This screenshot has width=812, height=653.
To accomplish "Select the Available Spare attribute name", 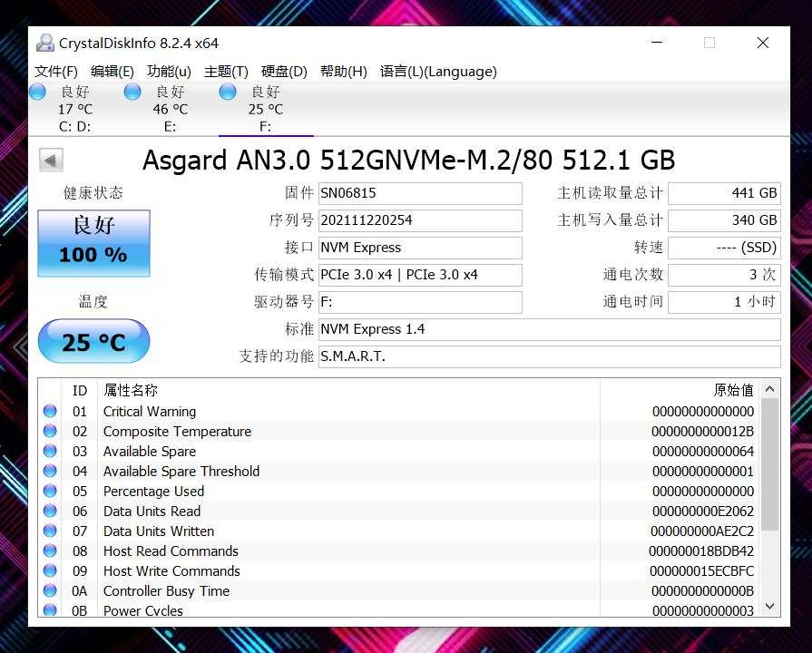I will coord(150,452).
